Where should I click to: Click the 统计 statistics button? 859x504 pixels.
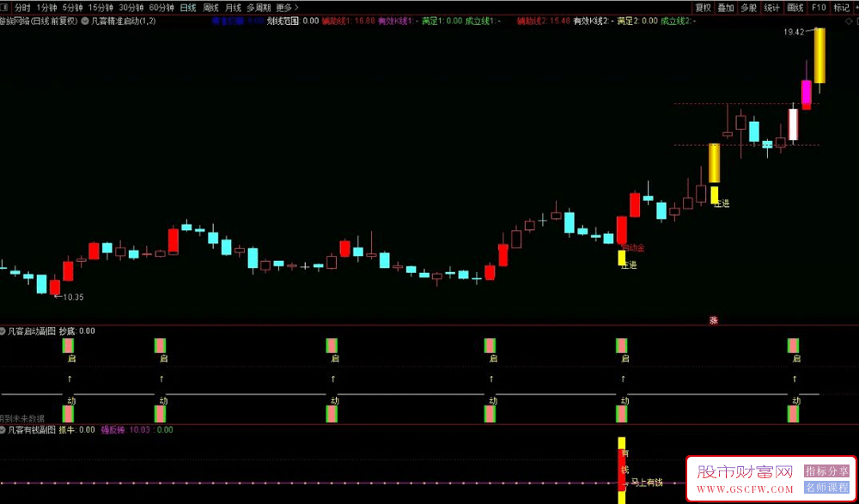pyautogui.click(x=772, y=8)
